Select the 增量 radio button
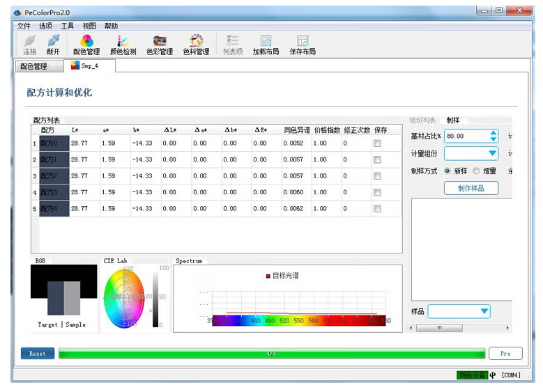 (x=477, y=171)
